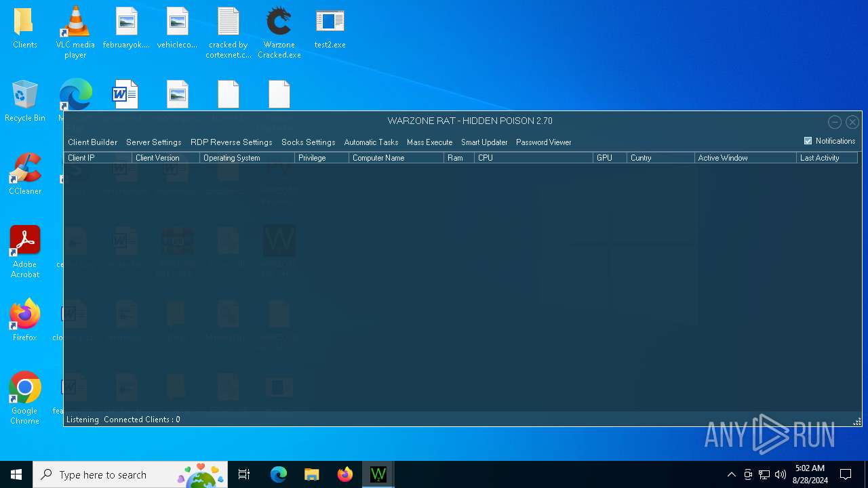Select VLC media player desktop icon
This screenshot has height=488, width=868.
coord(75,33)
